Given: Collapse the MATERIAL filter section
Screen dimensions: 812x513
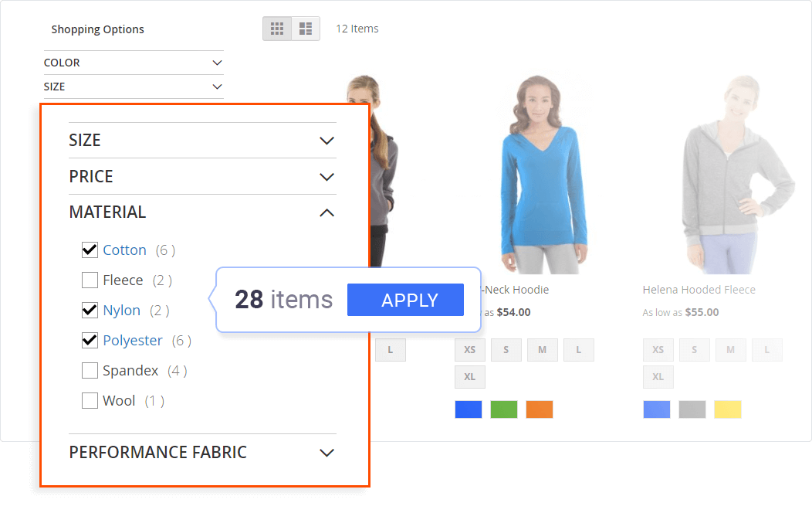Looking at the screenshot, I should click(x=326, y=212).
